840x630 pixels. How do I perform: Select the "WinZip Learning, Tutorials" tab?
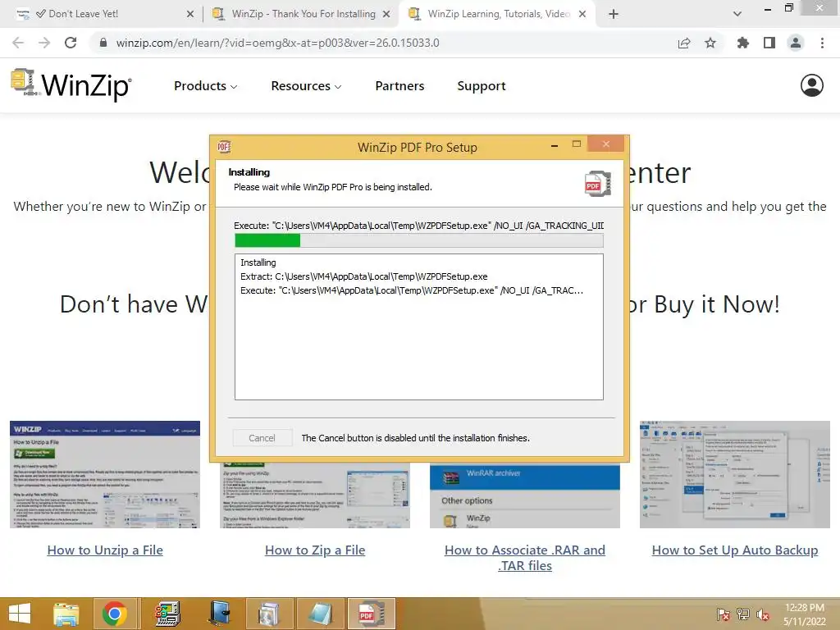click(498, 14)
